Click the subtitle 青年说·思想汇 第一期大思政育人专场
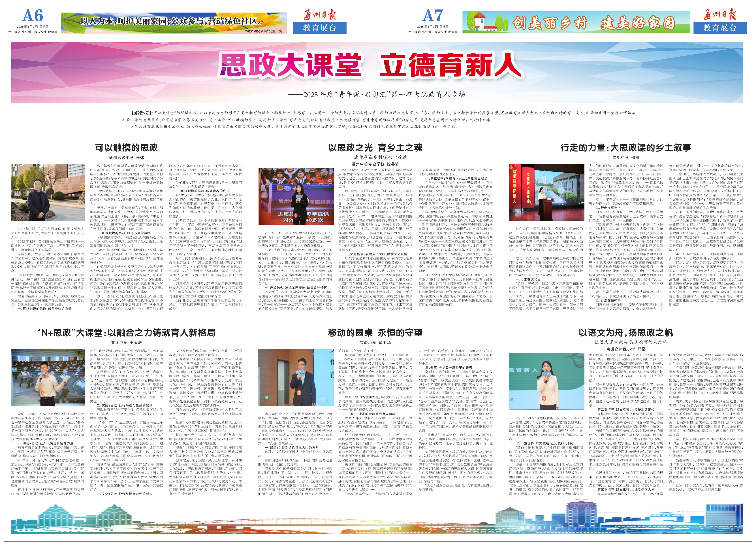The image size is (756, 546). [377, 94]
